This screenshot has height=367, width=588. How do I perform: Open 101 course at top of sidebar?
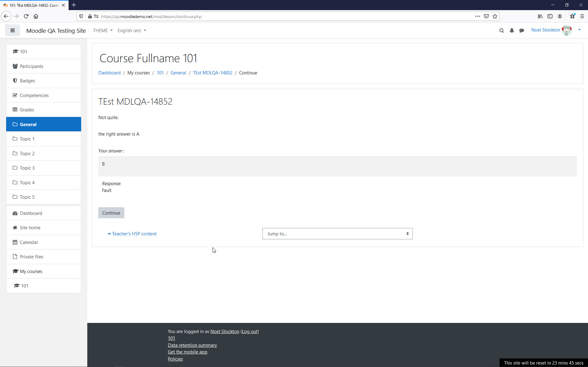click(43, 51)
